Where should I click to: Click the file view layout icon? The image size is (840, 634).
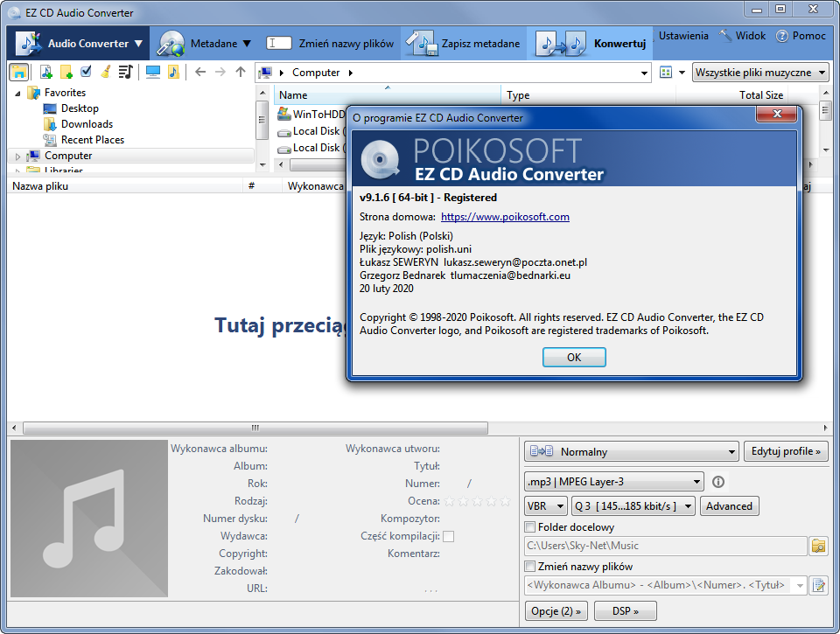pos(666,73)
